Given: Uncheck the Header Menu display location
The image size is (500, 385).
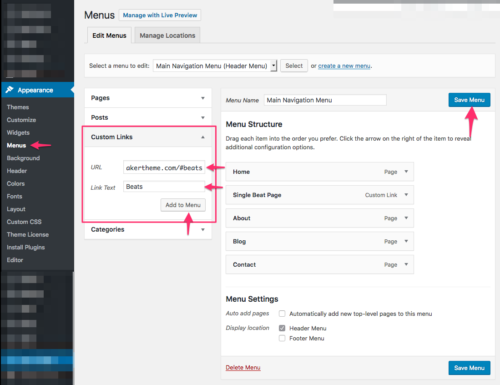Looking at the screenshot, I should tap(282, 328).
